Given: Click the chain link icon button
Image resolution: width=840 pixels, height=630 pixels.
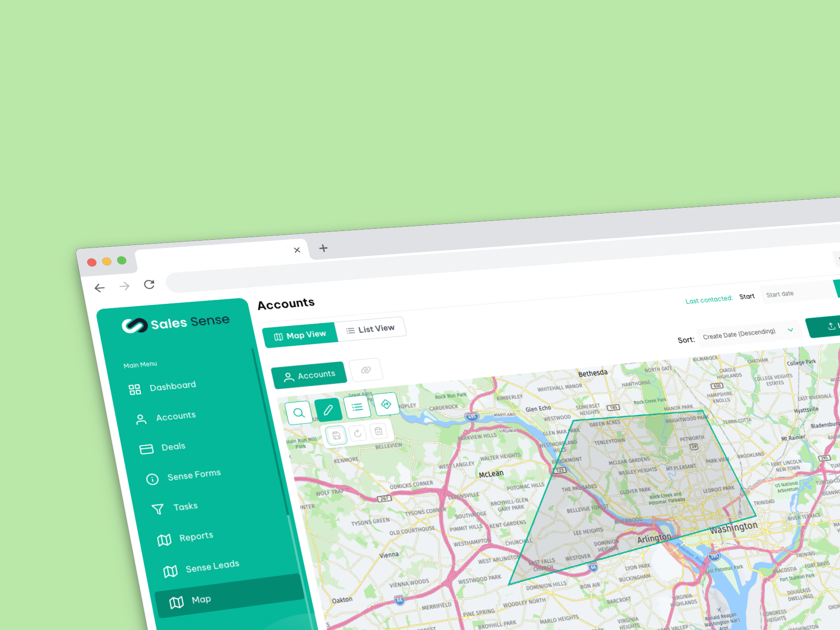Looking at the screenshot, I should pyautogui.click(x=366, y=370).
